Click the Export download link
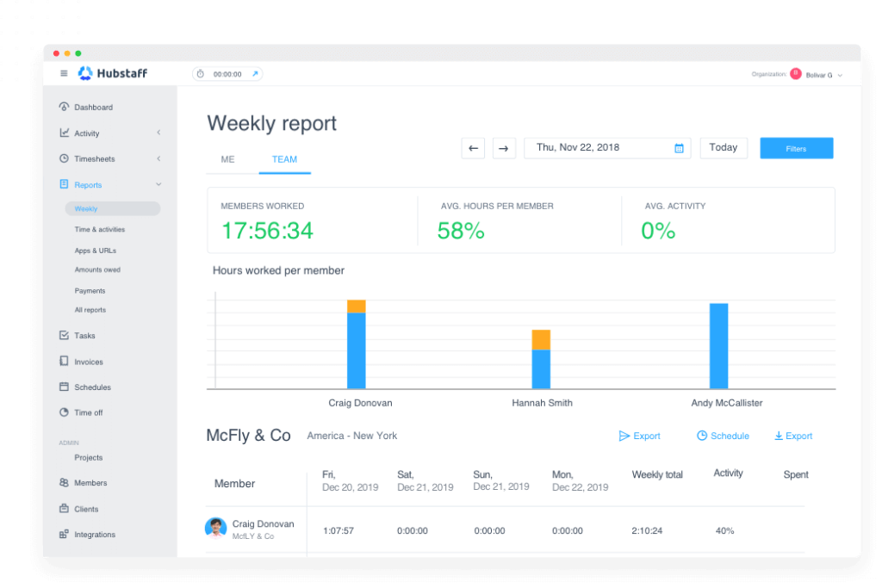 click(x=793, y=436)
